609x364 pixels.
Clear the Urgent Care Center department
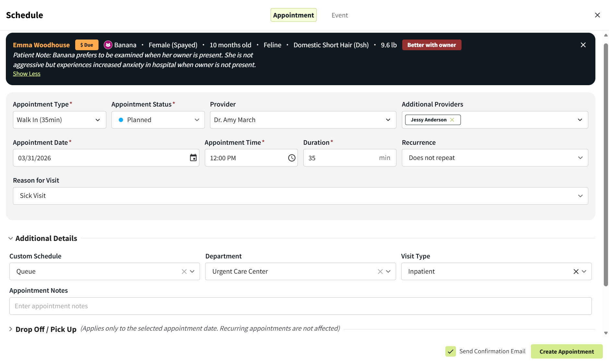coord(380,271)
